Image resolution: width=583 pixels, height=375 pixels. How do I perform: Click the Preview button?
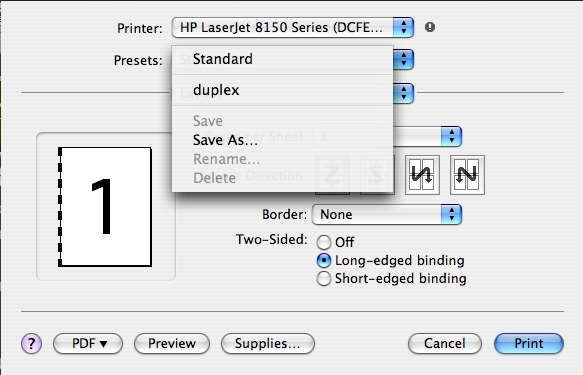pos(172,343)
